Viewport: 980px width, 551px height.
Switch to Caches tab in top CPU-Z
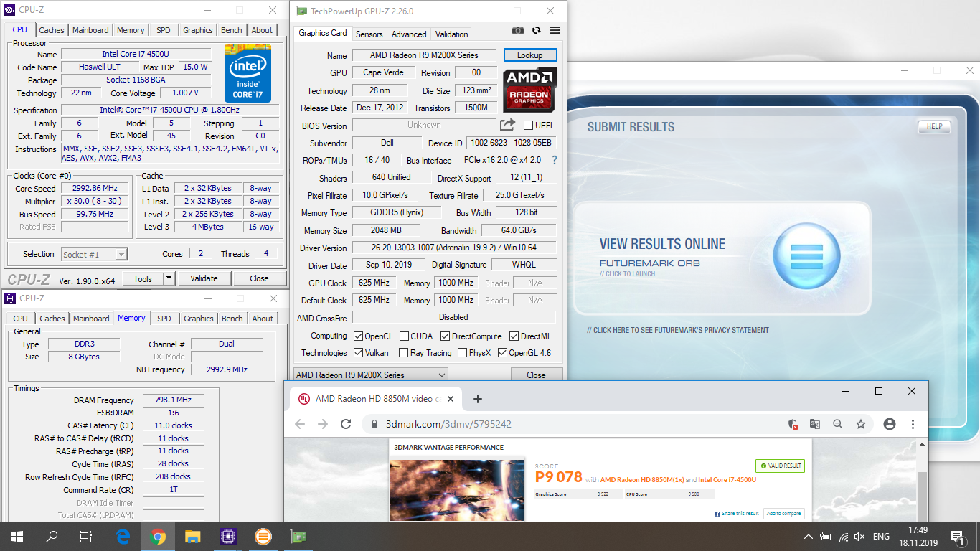point(52,30)
